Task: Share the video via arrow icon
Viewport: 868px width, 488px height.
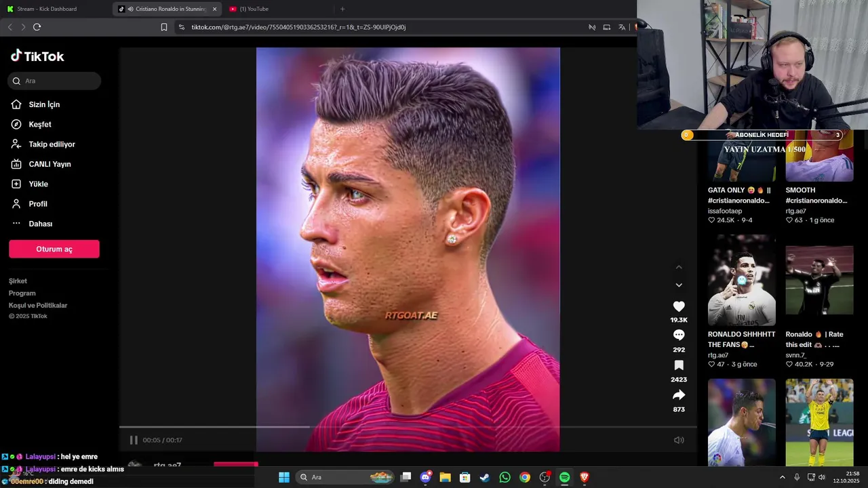Action: [679, 395]
